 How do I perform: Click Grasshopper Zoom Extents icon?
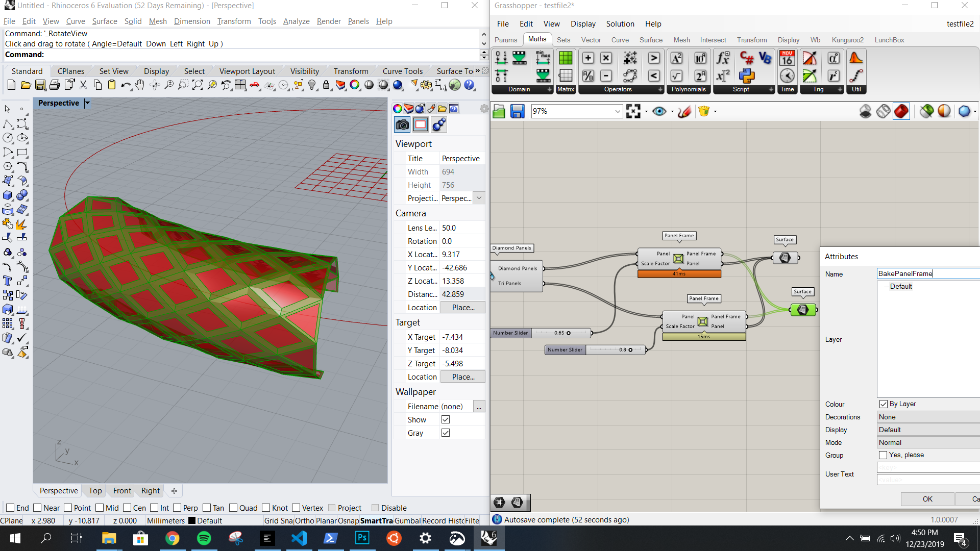click(x=633, y=111)
